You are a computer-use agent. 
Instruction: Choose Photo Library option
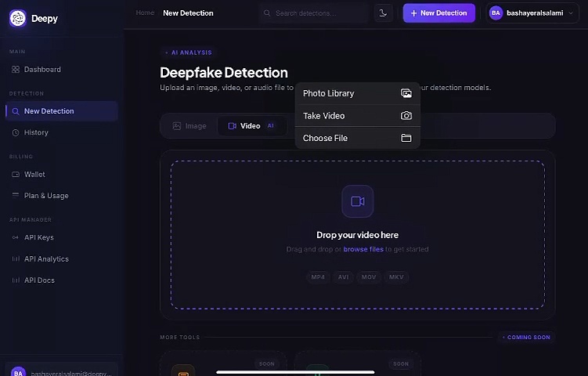[357, 93]
